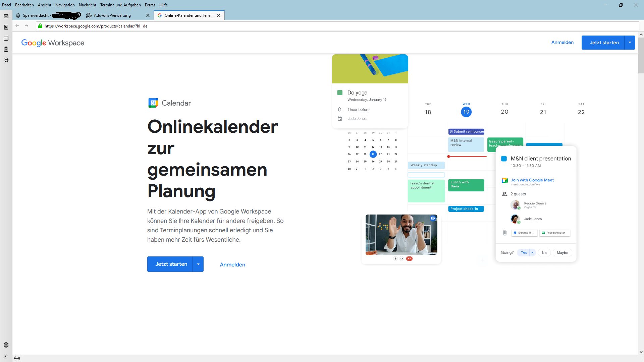Expand hero Jetzt starten dropdown arrow
The height and width of the screenshot is (362, 644).
(198, 264)
